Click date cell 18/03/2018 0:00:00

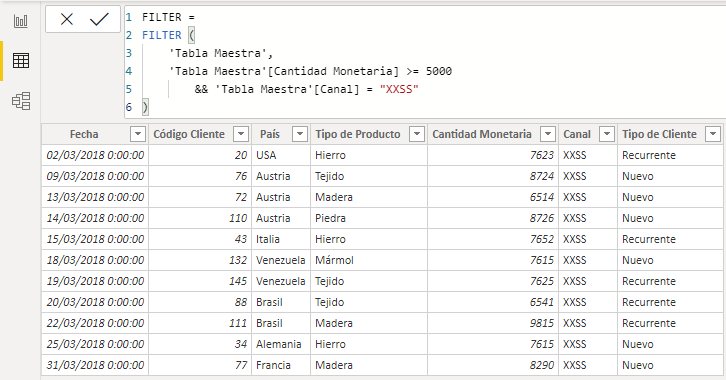click(x=95, y=260)
